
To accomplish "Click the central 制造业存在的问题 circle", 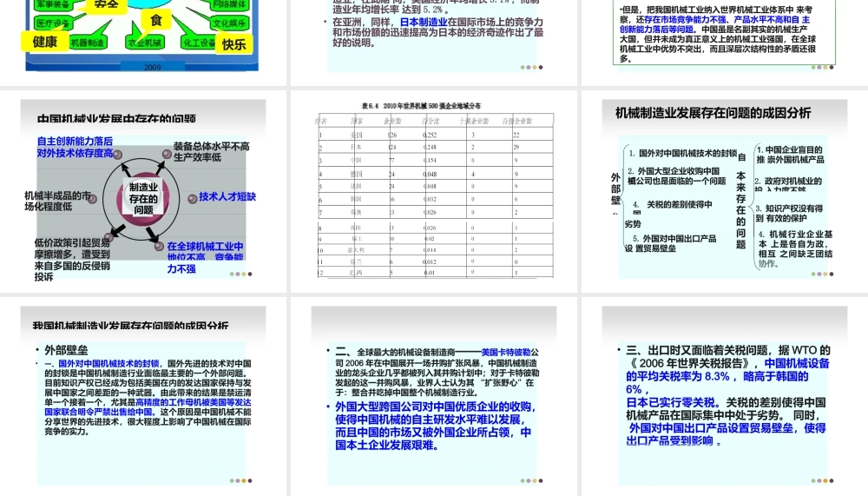I will point(143,198).
